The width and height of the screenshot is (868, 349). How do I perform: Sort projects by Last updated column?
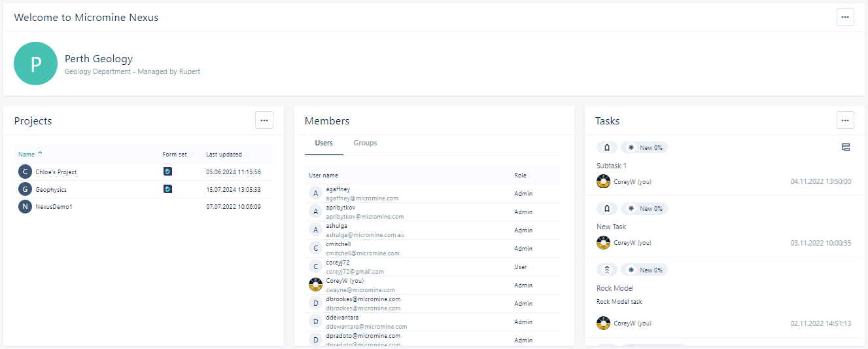(228, 155)
